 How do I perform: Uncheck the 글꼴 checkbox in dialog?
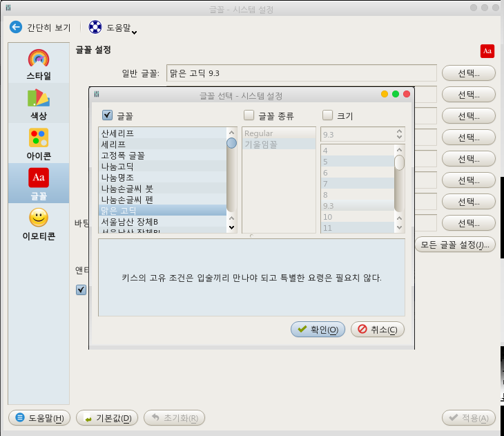[x=107, y=115]
